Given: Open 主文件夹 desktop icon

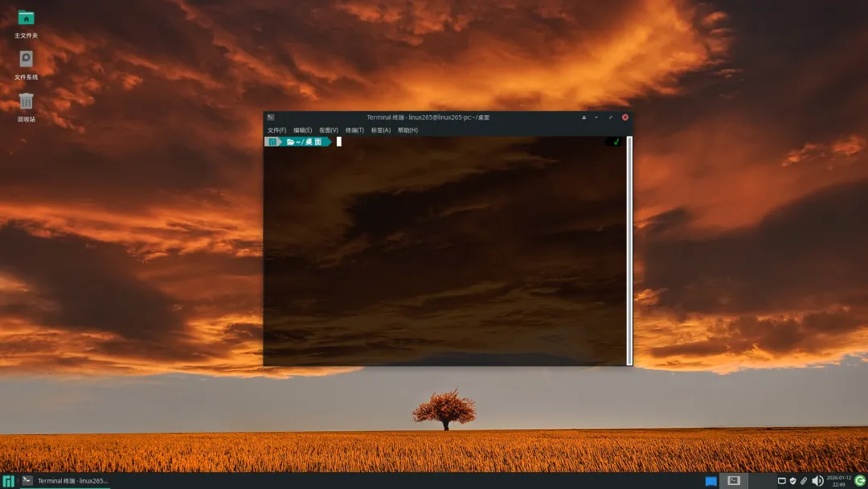Looking at the screenshot, I should (x=27, y=18).
